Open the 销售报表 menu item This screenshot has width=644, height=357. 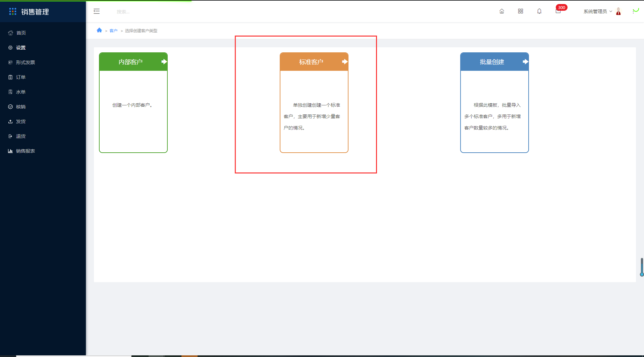43,151
